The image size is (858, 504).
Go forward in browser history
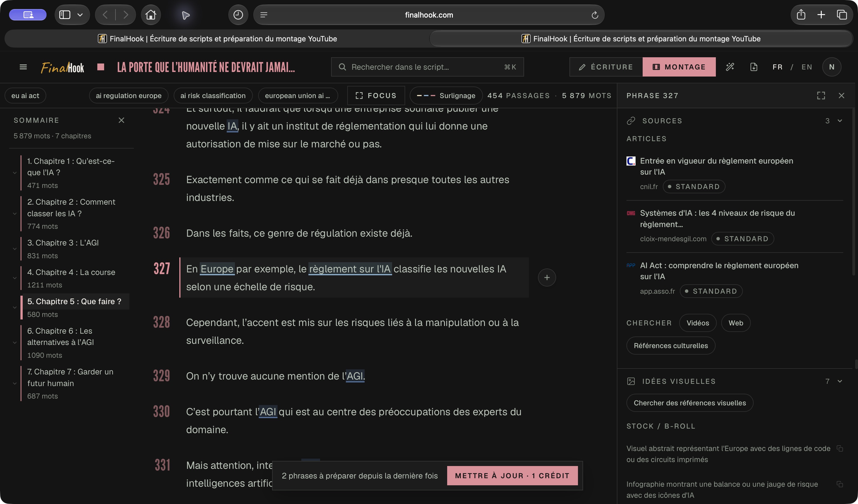(126, 15)
